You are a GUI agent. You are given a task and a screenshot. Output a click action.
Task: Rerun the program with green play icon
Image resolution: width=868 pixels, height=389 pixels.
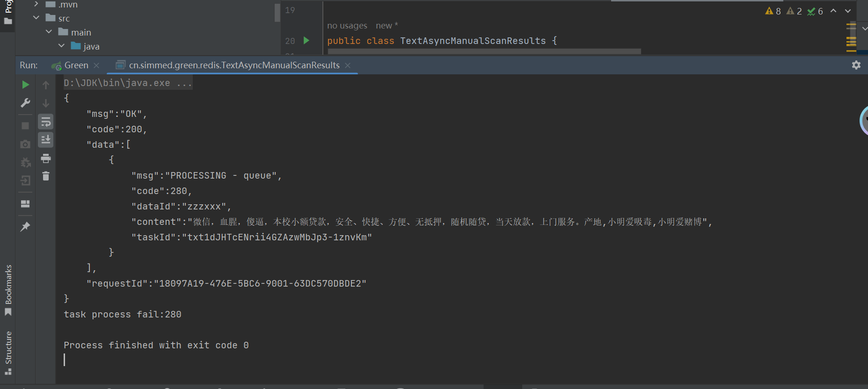tap(26, 85)
